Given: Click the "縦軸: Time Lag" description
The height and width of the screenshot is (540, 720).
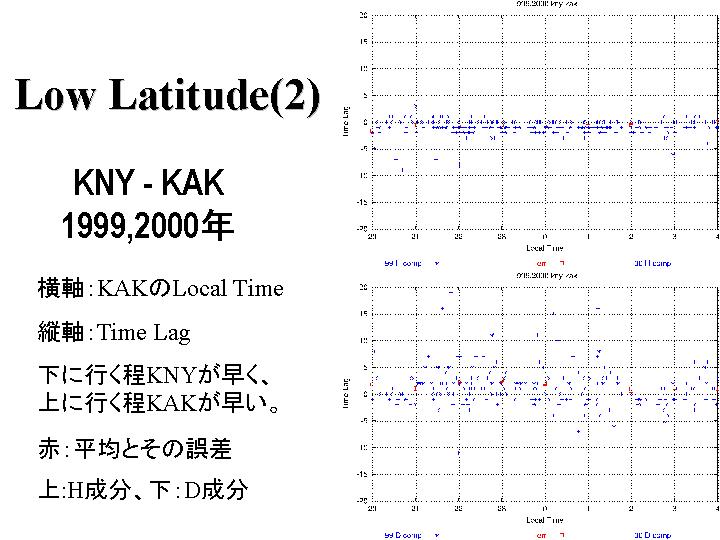Looking at the screenshot, I should click(x=113, y=332).
